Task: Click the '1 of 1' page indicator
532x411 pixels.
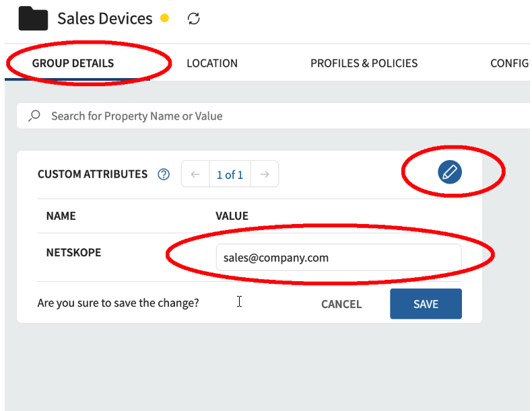Action: 230,174
